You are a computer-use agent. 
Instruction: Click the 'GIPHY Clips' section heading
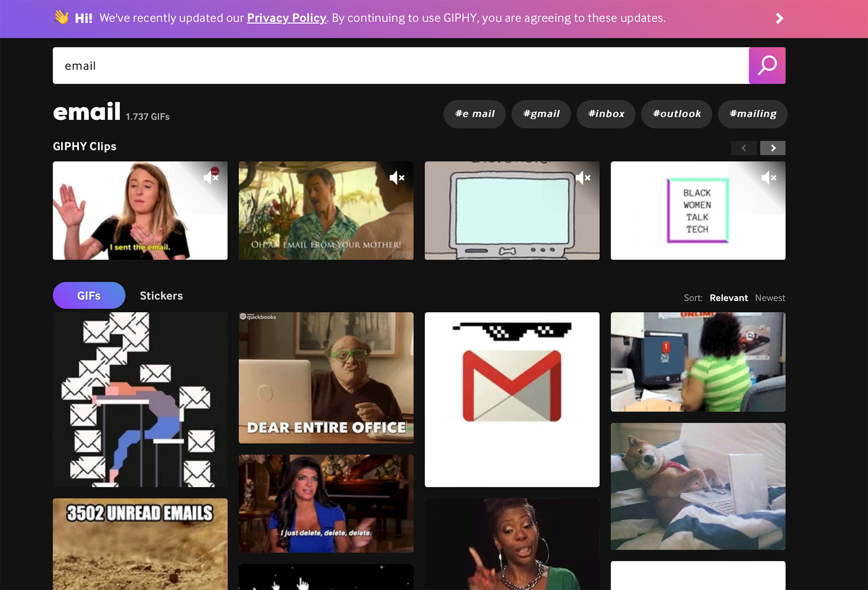tap(85, 146)
